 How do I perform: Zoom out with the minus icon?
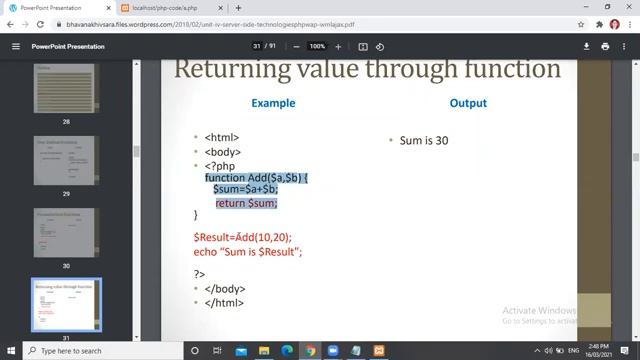pyautogui.click(x=297, y=47)
